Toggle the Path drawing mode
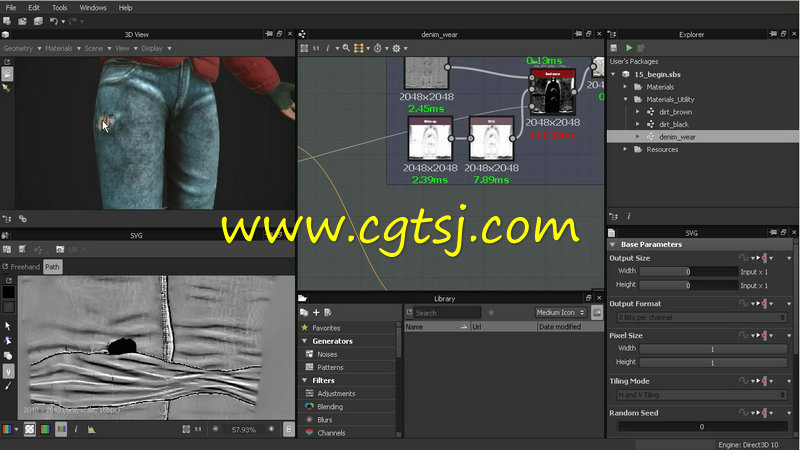The height and width of the screenshot is (450, 800). coord(52,266)
